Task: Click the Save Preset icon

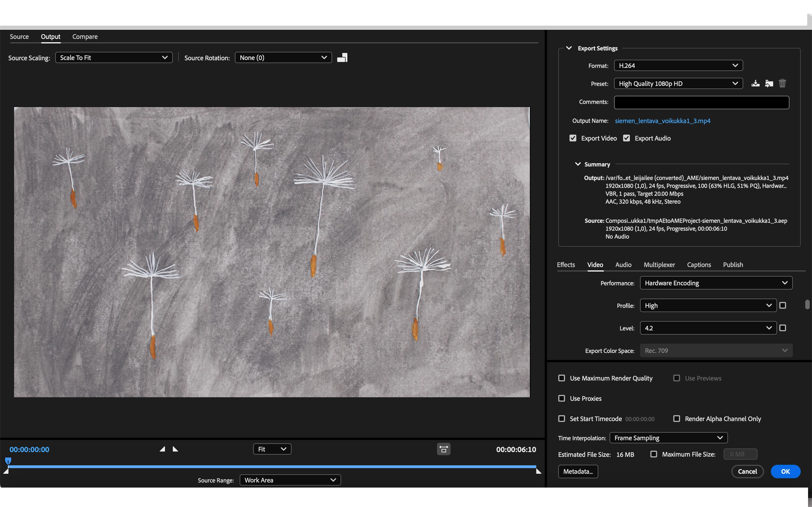Action: click(x=755, y=83)
